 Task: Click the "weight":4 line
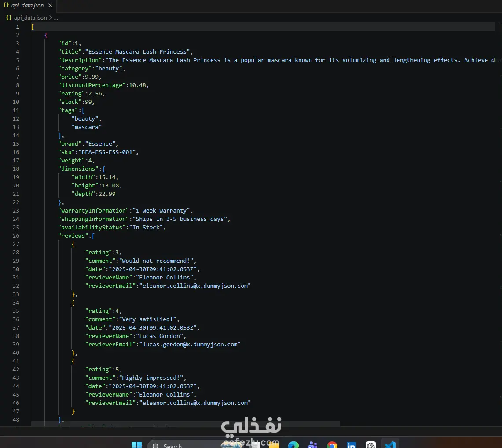click(x=76, y=161)
